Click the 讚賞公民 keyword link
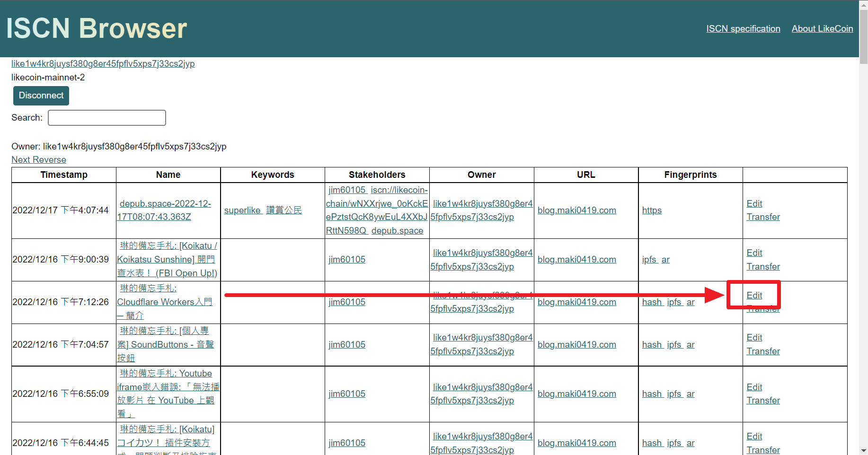868x455 pixels. pos(284,210)
